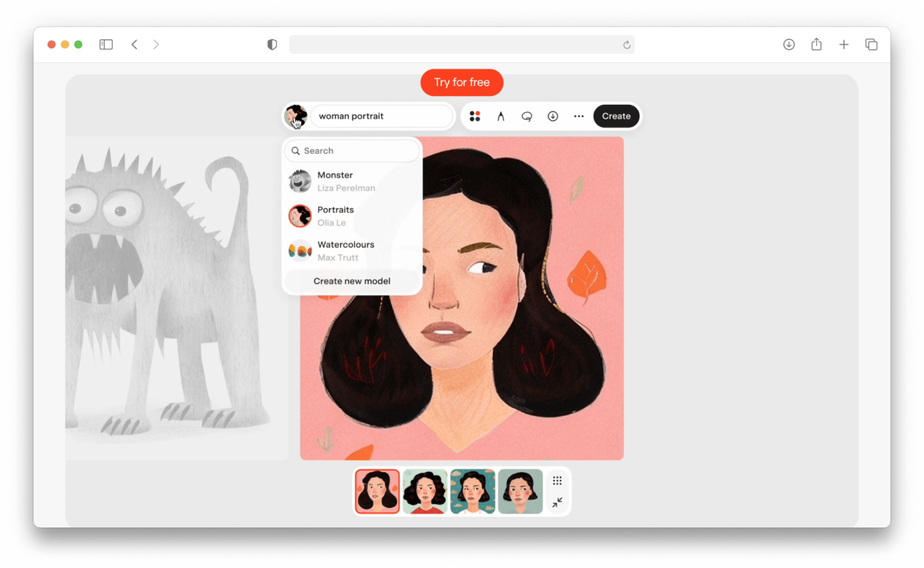The height and width of the screenshot is (568, 924).
Task: Open browser downloads icon
Action: [x=789, y=44]
